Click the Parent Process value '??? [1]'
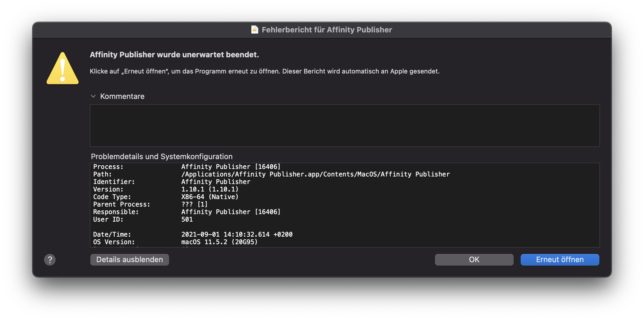This screenshot has height=320, width=644. point(194,204)
